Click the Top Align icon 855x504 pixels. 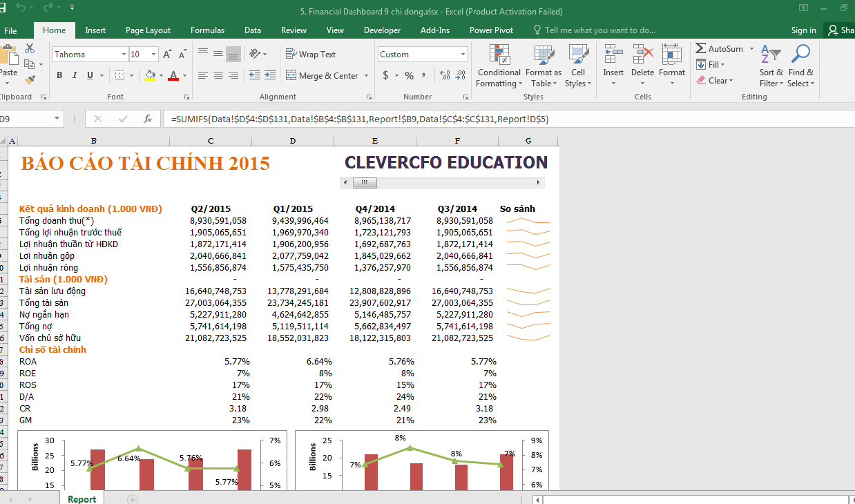pos(203,54)
